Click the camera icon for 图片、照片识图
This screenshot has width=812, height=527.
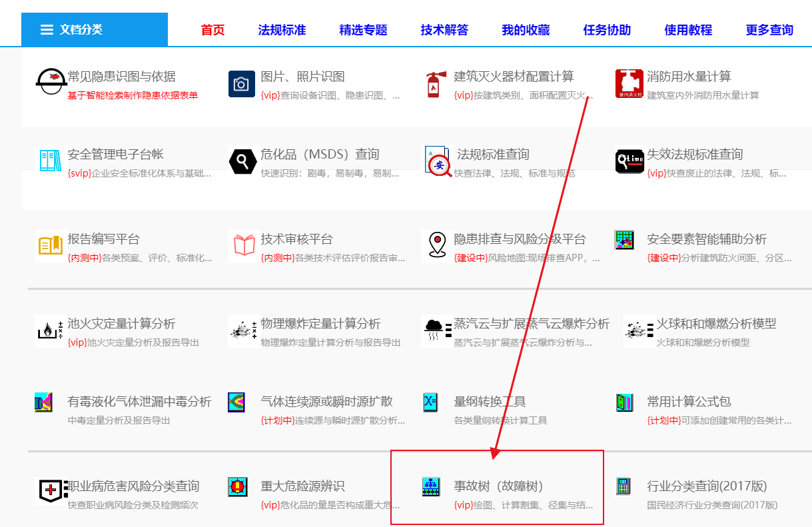tap(242, 84)
